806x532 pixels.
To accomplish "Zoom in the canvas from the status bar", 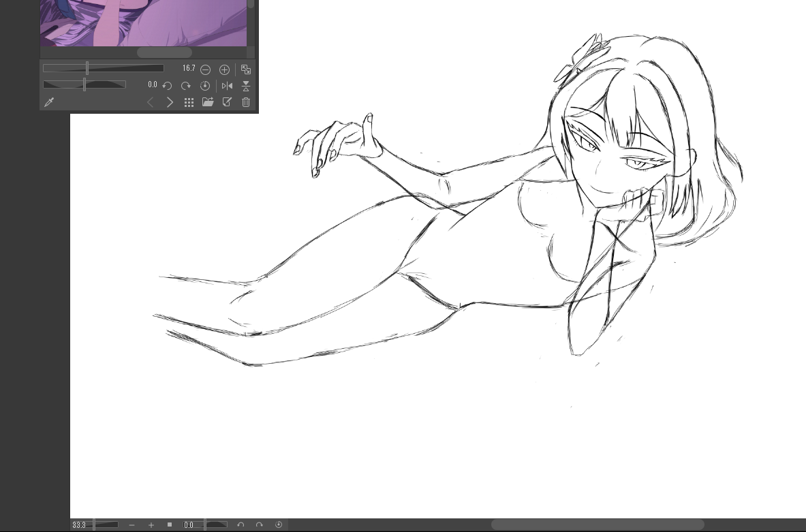I will pyautogui.click(x=151, y=525).
